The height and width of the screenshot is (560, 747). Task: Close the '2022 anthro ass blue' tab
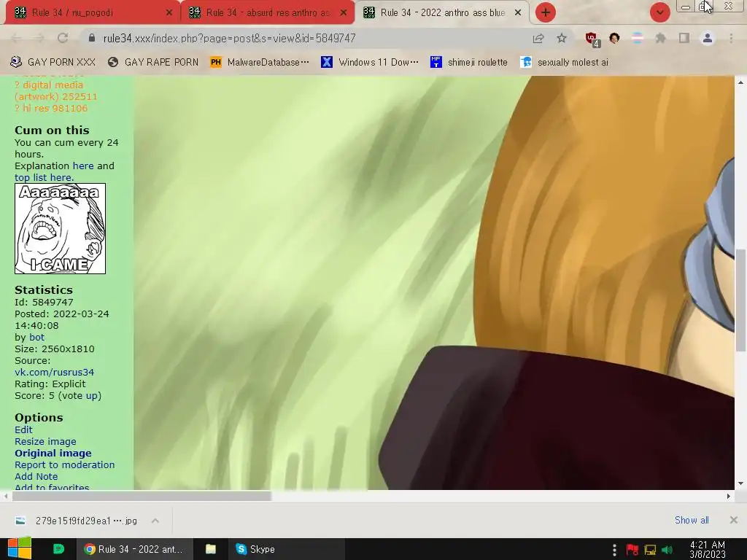pos(518,13)
